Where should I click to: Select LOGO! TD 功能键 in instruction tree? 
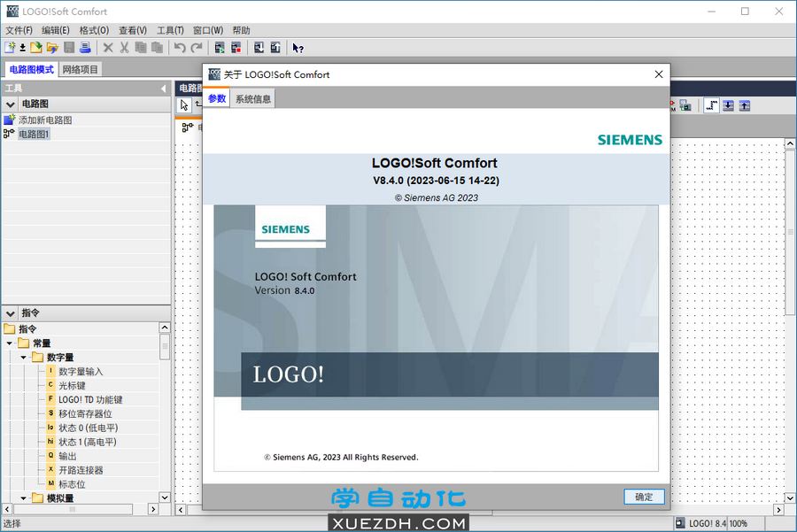(x=90, y=400)
